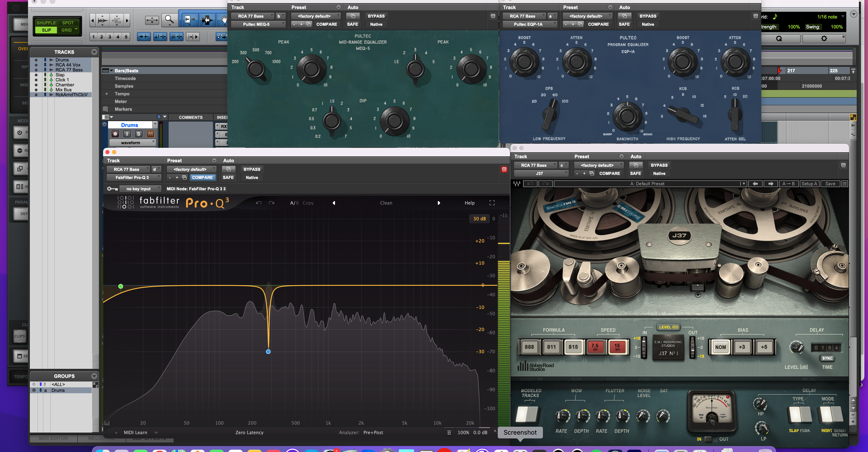The width and height of the screenshot is (868, 452).
Task: Toggle input monitoring on Drums track
Action: pos(127,134)
